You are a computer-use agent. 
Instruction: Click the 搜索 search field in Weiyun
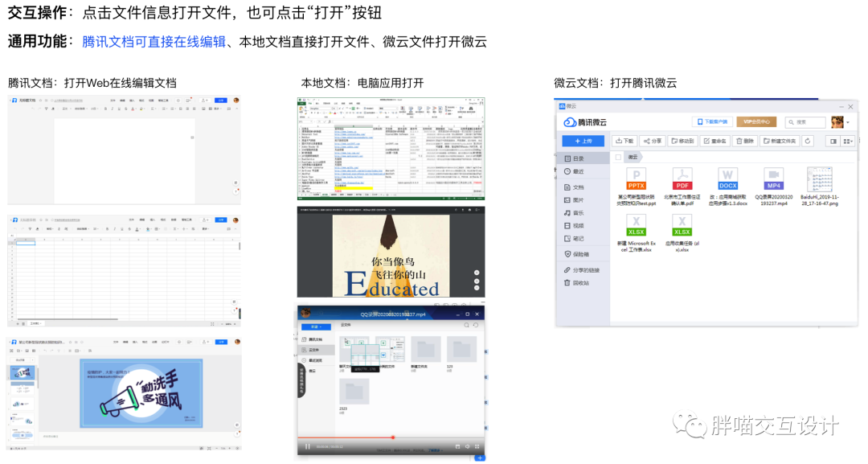(x=806, y=121)
